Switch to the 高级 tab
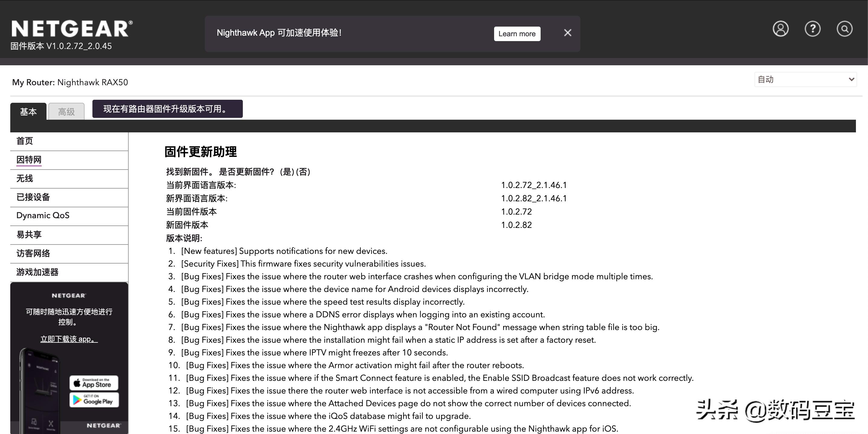 [x=66, y=112]
